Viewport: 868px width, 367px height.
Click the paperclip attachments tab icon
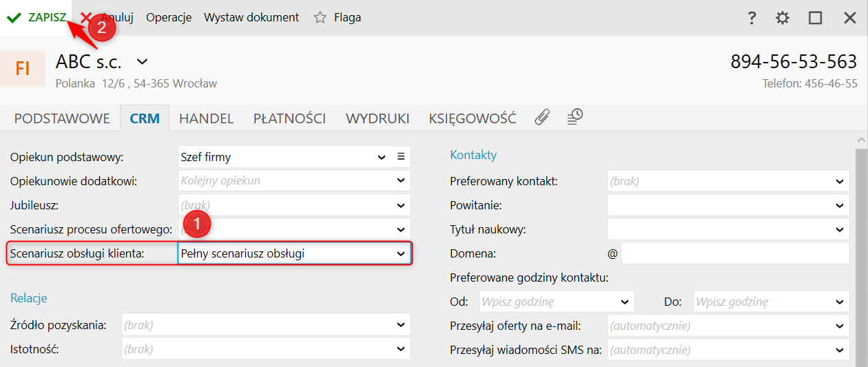542,118
